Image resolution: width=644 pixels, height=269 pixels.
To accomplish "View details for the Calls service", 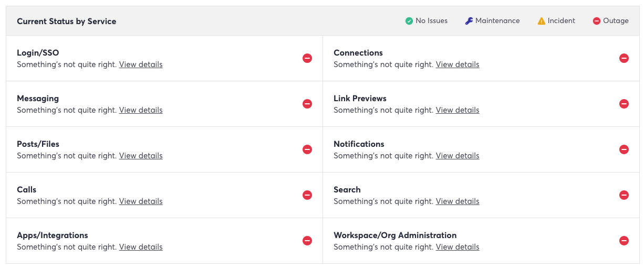I will (x=141, y=201).
